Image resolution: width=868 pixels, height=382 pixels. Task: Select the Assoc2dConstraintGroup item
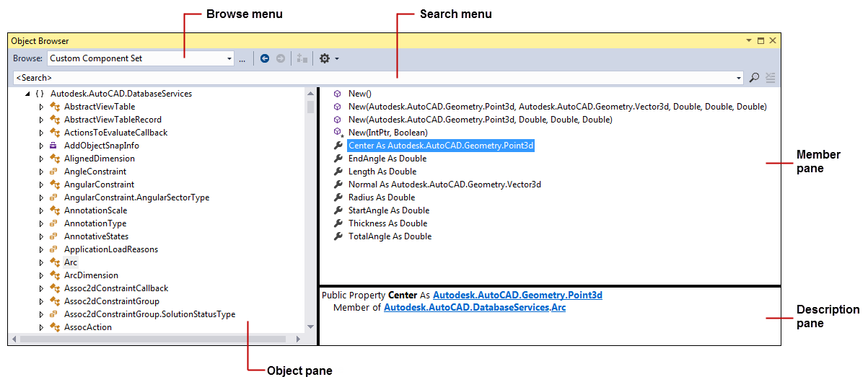[112, 301]
